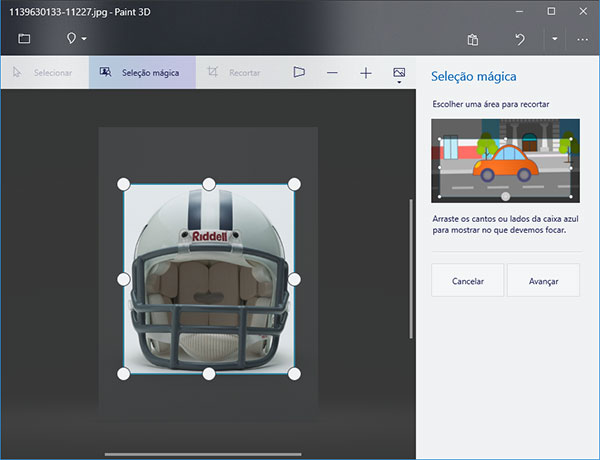Click the bottom-right selection corner handle
Image resolution: width=600 pixels, height=460 pixels.
point(294,374)
